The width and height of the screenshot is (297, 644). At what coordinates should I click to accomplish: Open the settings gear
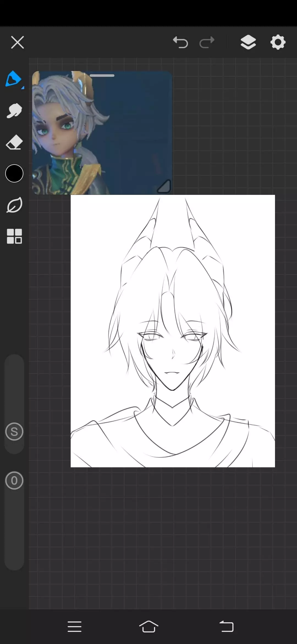pyautogui.click(x=278, y=42)
